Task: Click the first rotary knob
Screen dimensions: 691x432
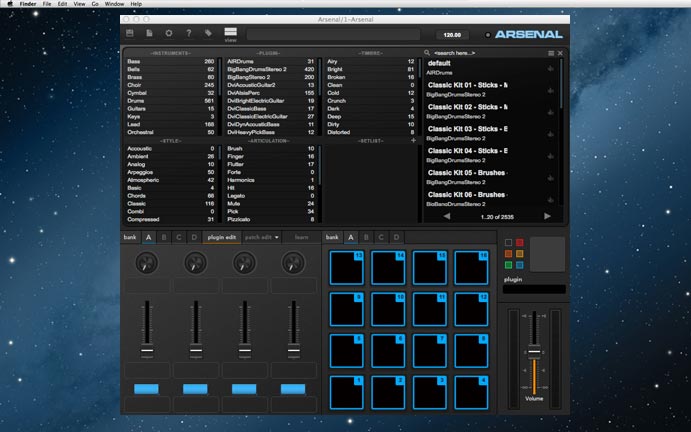Action: (147, 263)
